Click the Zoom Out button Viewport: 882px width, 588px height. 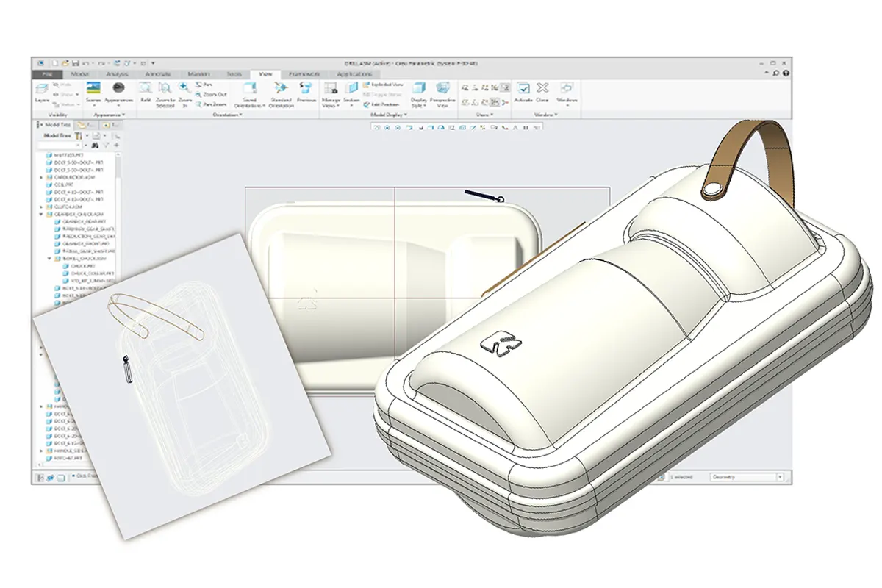click(x=213, y=95)
